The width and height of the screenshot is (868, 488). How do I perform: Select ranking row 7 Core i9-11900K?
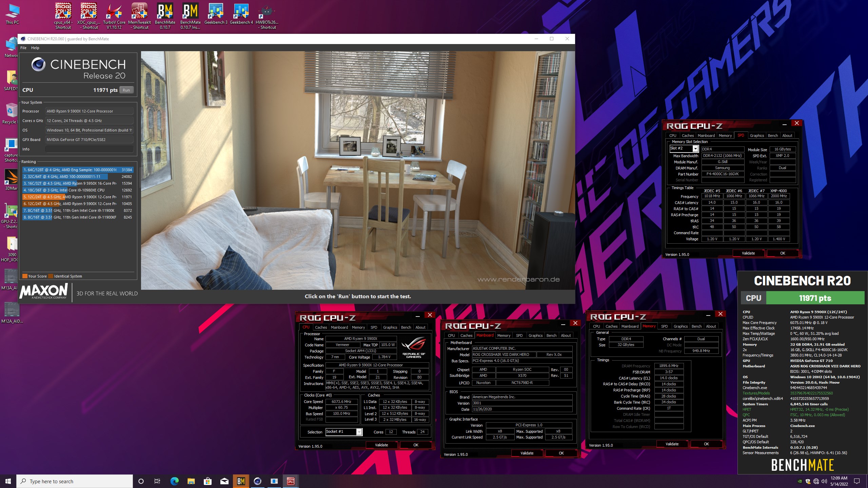tap(78, 210)
